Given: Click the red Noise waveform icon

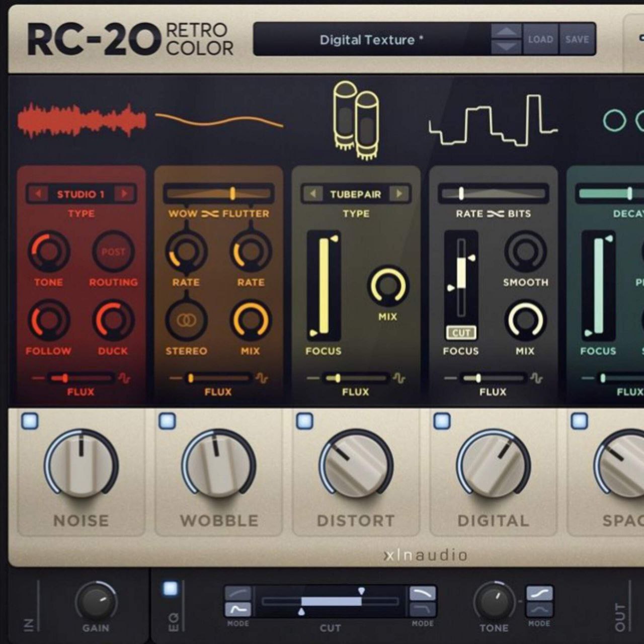Looking at the screenshot, I should (x=82, y=120).
